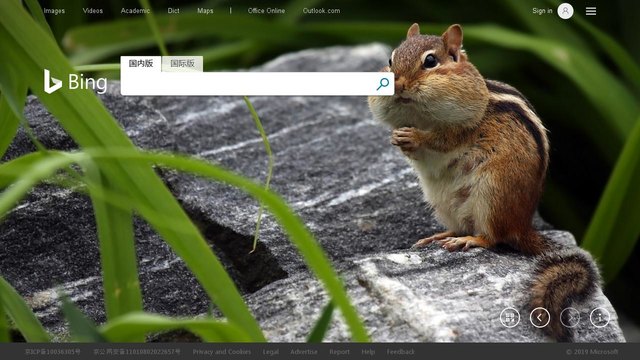Open the QR code icon
This screenshot has width=640, height=360.
click(510, 317)
